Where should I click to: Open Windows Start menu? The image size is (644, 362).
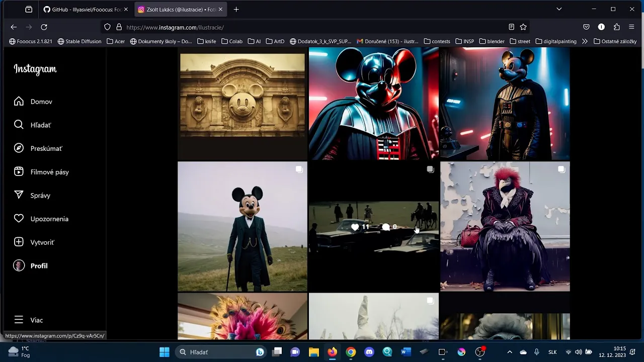pos(165,352)
